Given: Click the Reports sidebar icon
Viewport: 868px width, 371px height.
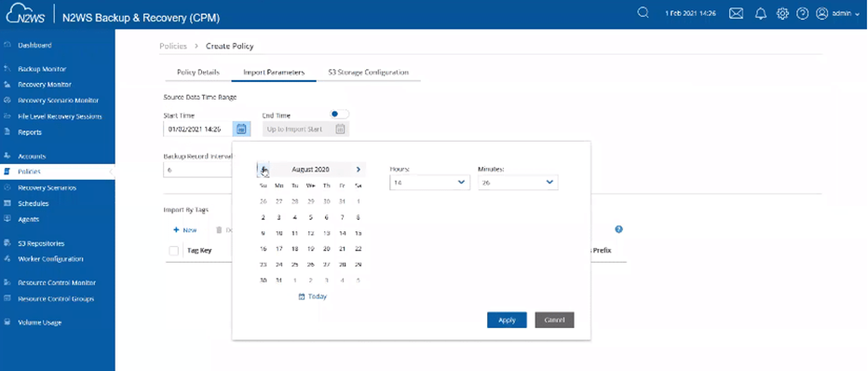Looking at the screenshot, I should click(x=7, y=132).
